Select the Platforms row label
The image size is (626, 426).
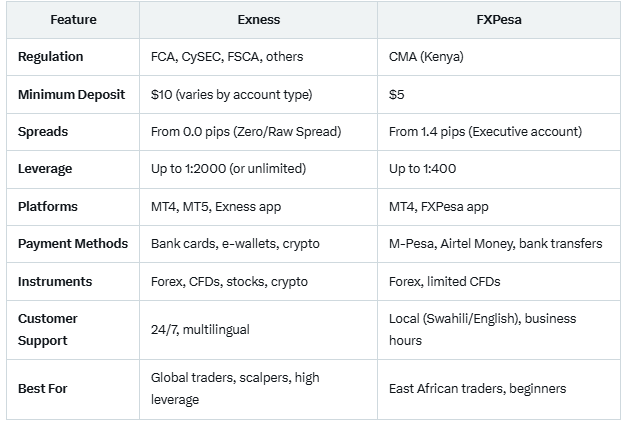(x=48, y=206)
